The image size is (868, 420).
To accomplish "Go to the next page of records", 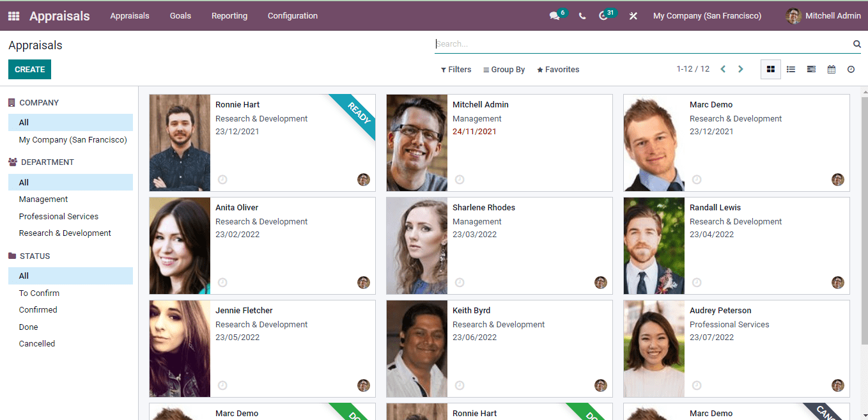I will tap(741, 69).
